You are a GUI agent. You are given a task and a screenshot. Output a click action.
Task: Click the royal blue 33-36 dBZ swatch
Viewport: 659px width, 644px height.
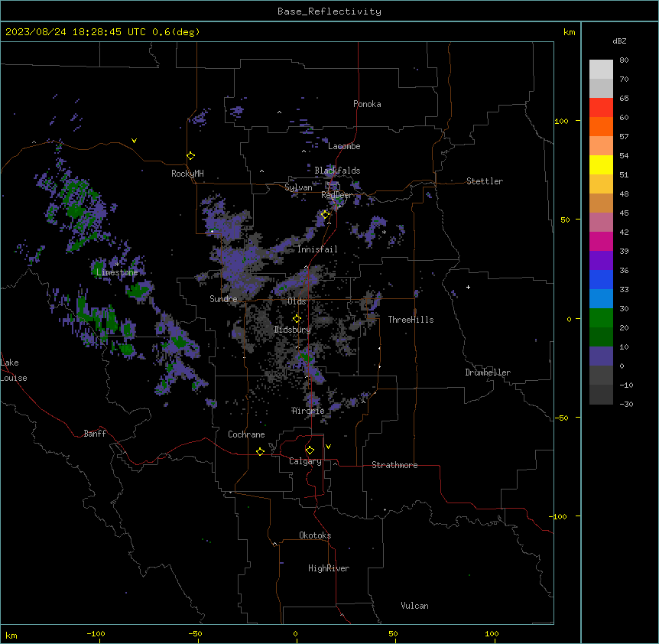[601, 279]
